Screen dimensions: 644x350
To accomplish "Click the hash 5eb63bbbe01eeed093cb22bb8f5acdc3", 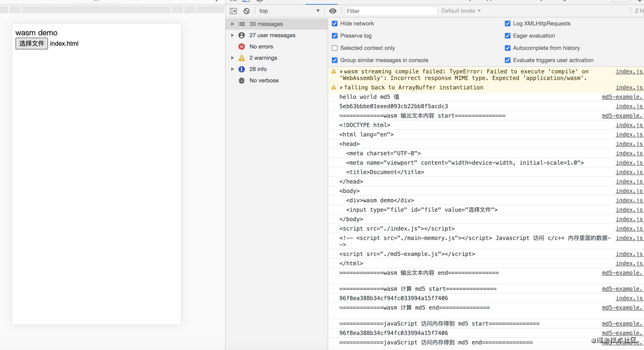I will [393, 106].
